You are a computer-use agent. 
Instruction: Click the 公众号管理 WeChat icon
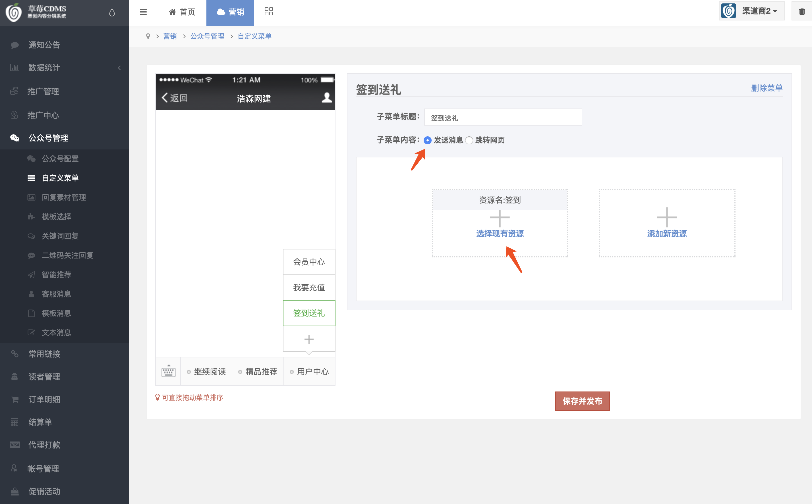tap(15, 138)
